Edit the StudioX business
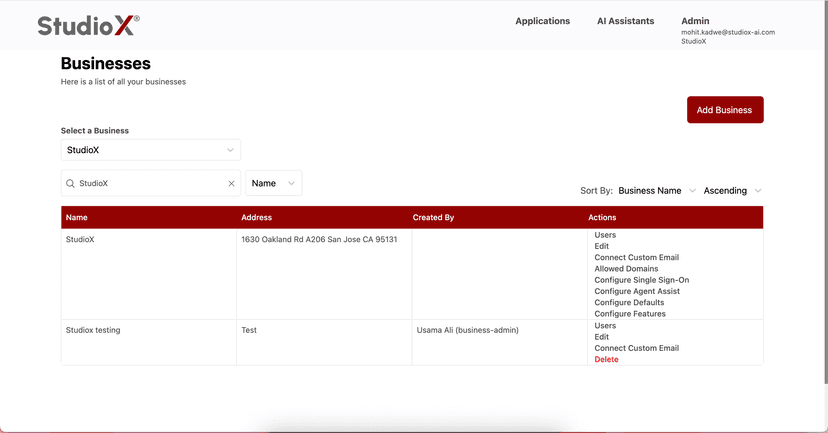The height and width of the screenshot is (433, 828). 601,246
